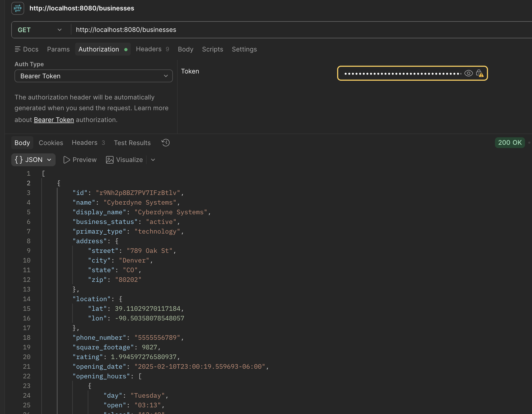
Task: Click the business_status value "active"
Action: pos(161,222)
